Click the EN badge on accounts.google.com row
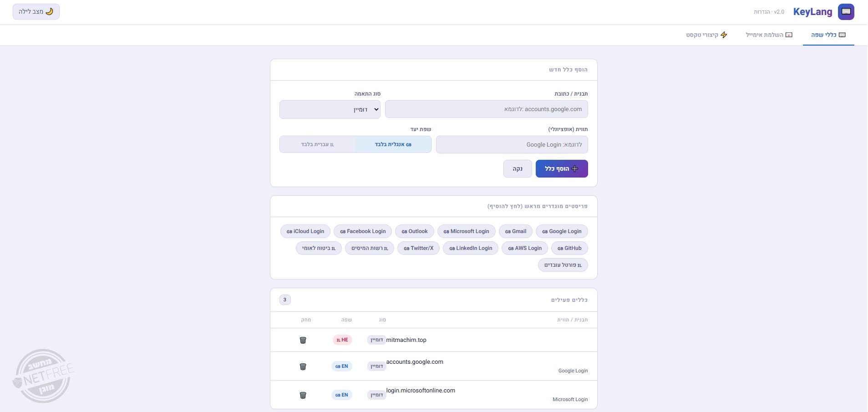 coord(342,366)
